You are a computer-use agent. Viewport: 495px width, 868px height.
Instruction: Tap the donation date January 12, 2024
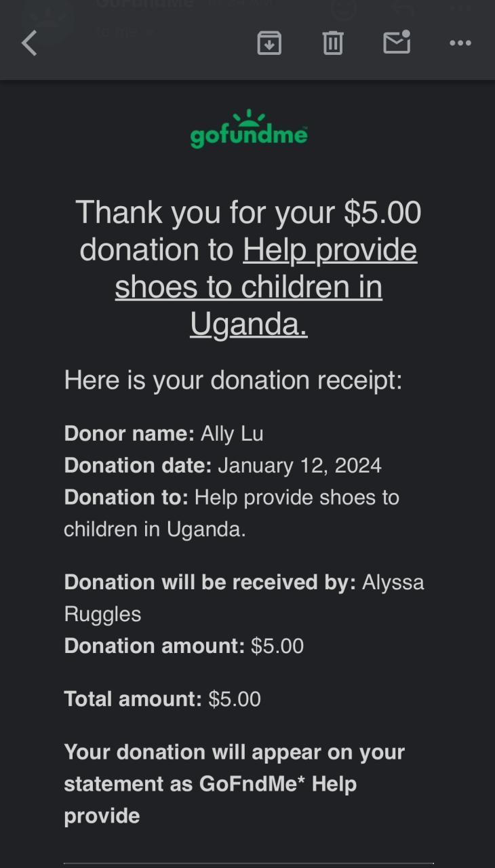[299, 466]
